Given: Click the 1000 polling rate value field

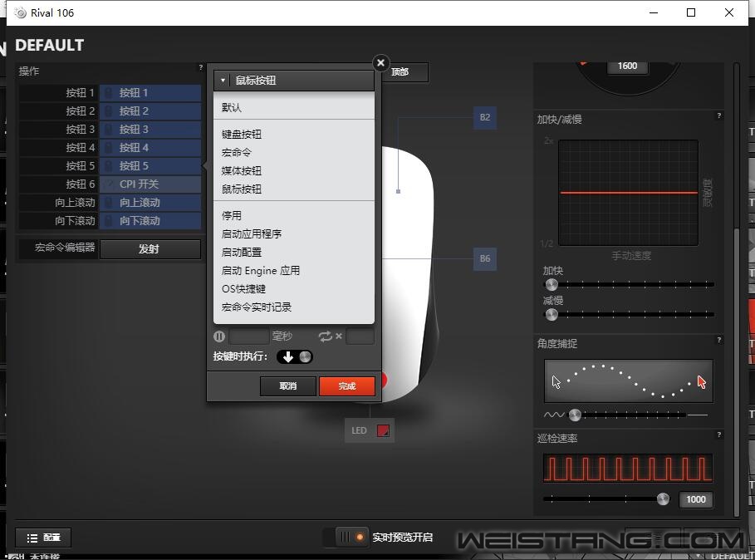Looking at the screenshot, I should 695,499.
